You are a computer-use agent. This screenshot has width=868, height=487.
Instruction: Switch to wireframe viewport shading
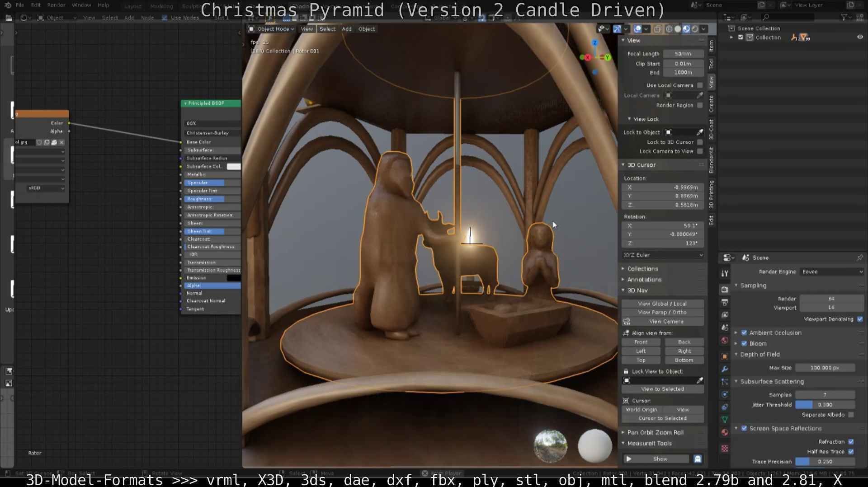point(669,29)
